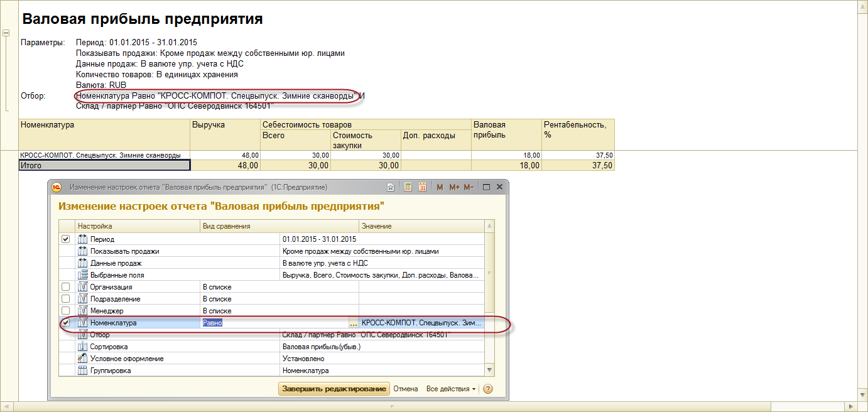Screen dimensions: 868x412
Task: Click the Настройка column header
Action: pos(137,226)
